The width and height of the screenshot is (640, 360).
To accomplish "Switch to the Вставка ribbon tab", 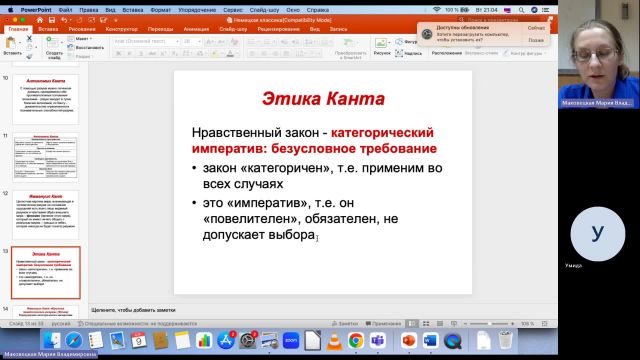I will (48, 29).
